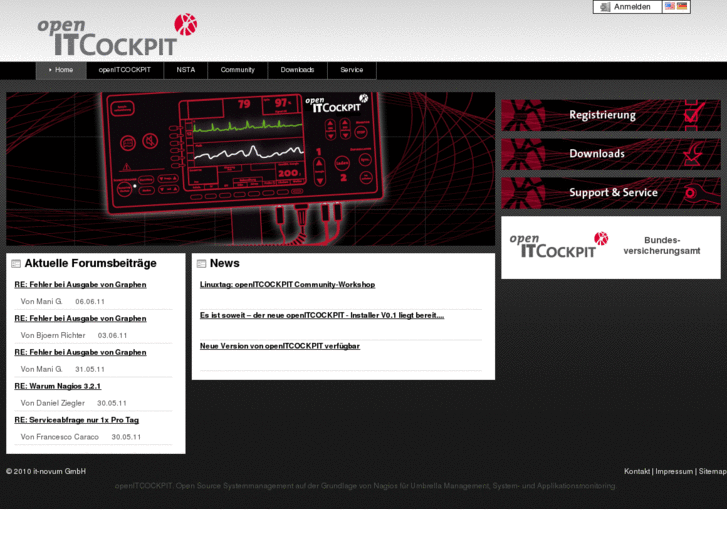Open forum post by Bjoern Richter

[x=80, y=319]
